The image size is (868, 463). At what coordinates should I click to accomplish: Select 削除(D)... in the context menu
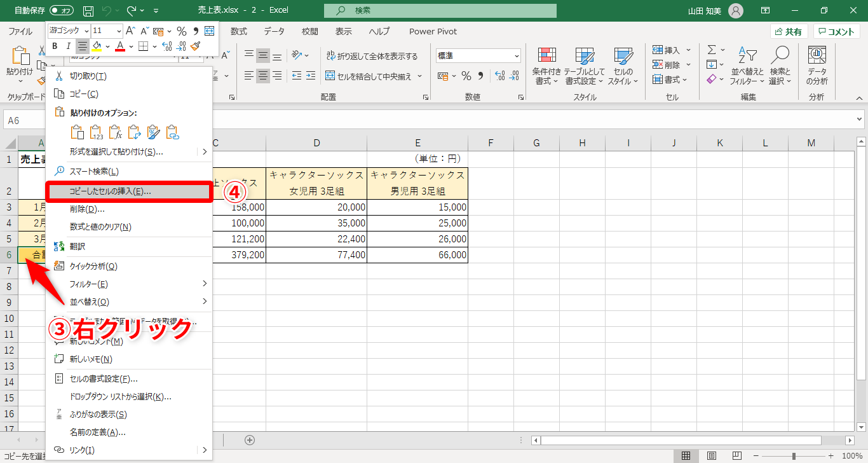tap(129, 209)
